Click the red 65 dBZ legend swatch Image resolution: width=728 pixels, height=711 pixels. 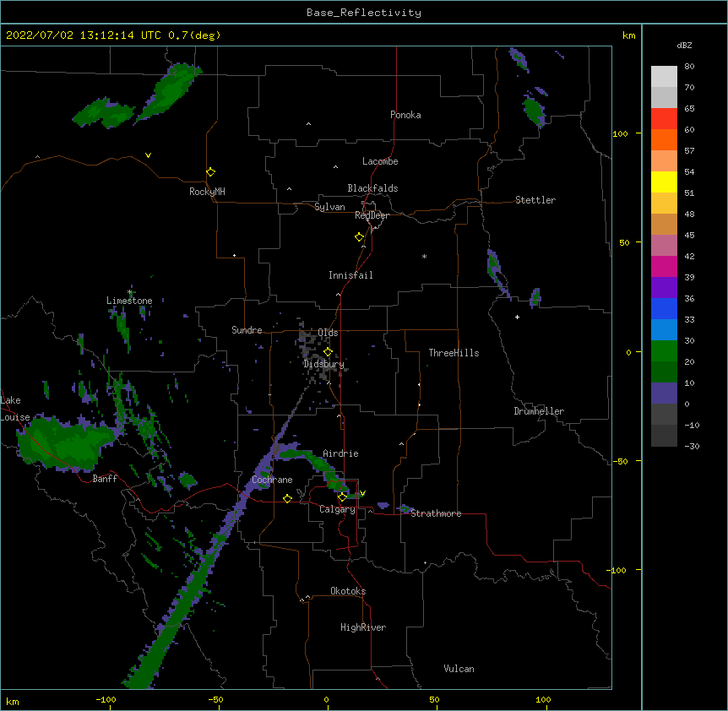click(x=664, y=118)
